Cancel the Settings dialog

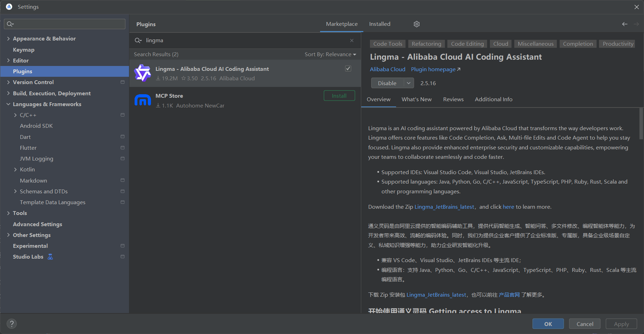(x=585, y=324)
